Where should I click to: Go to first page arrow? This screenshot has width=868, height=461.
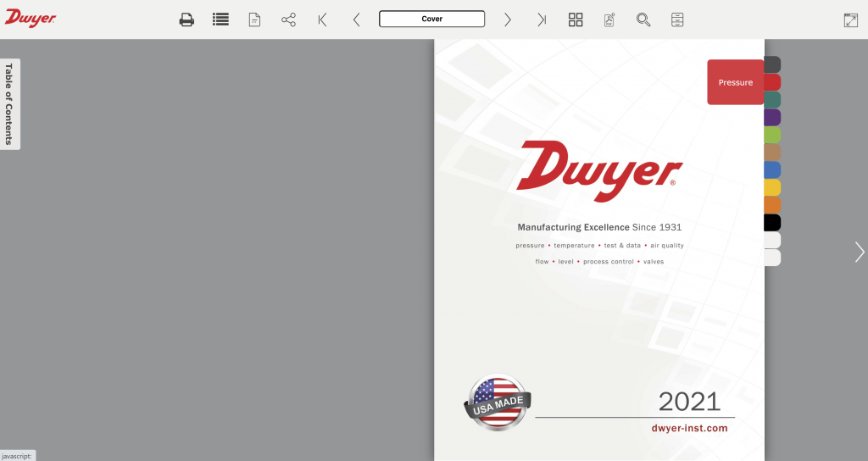(x=323, y=20)
